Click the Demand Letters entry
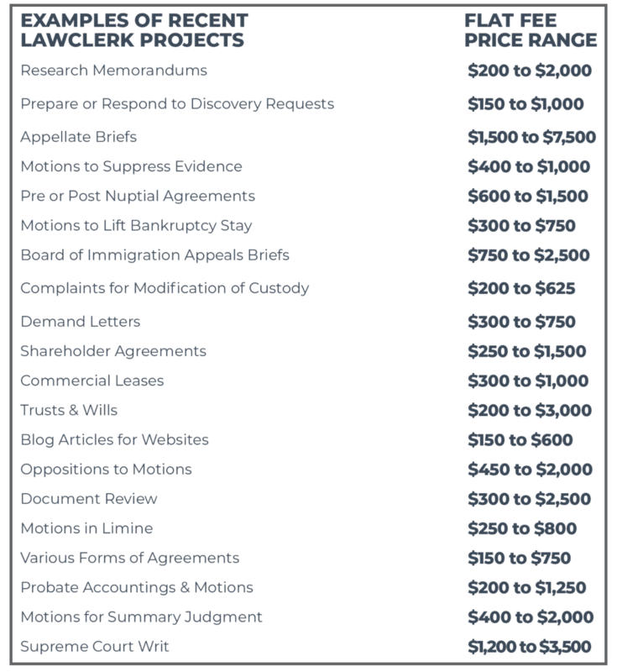617x672 pixels. point(81,322)
